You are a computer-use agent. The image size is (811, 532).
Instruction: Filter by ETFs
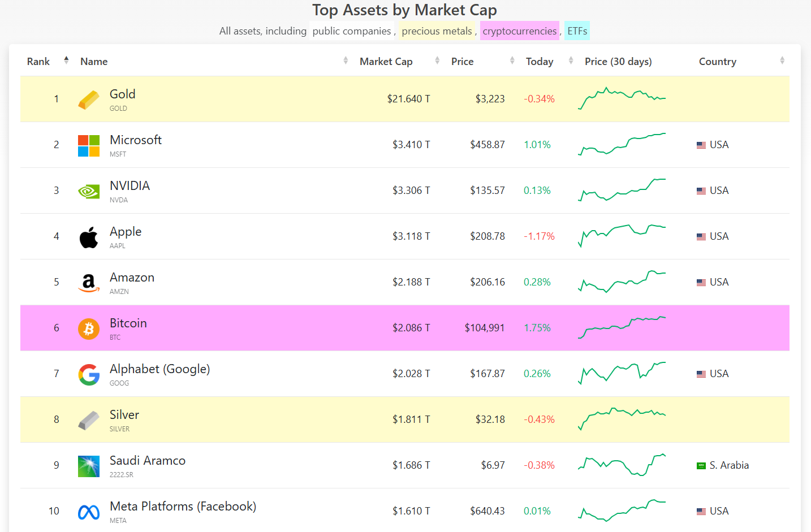pos(577,31)
